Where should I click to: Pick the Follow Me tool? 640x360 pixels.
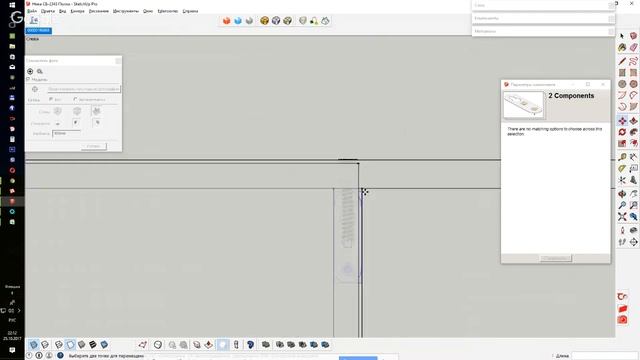pos(633,132)
